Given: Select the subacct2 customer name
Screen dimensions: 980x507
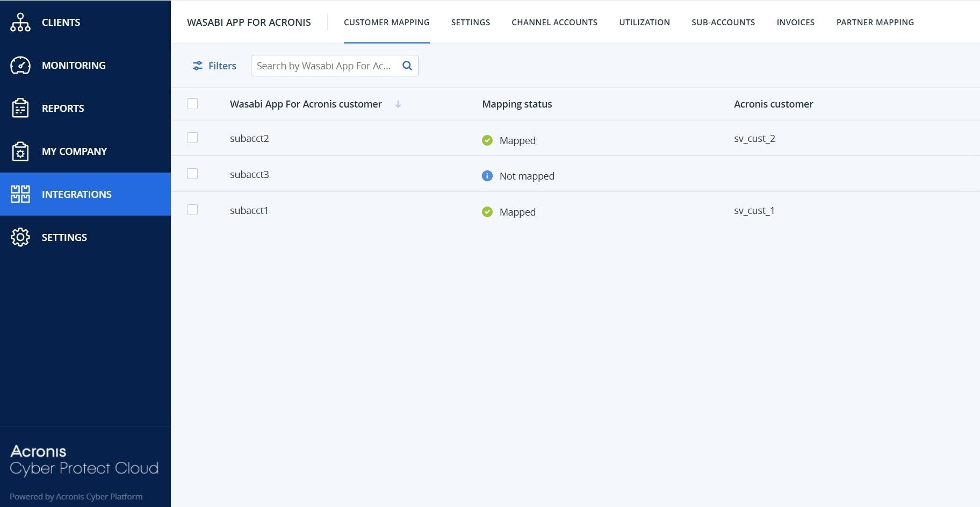Looking at the screenshot, I should 249,138.
